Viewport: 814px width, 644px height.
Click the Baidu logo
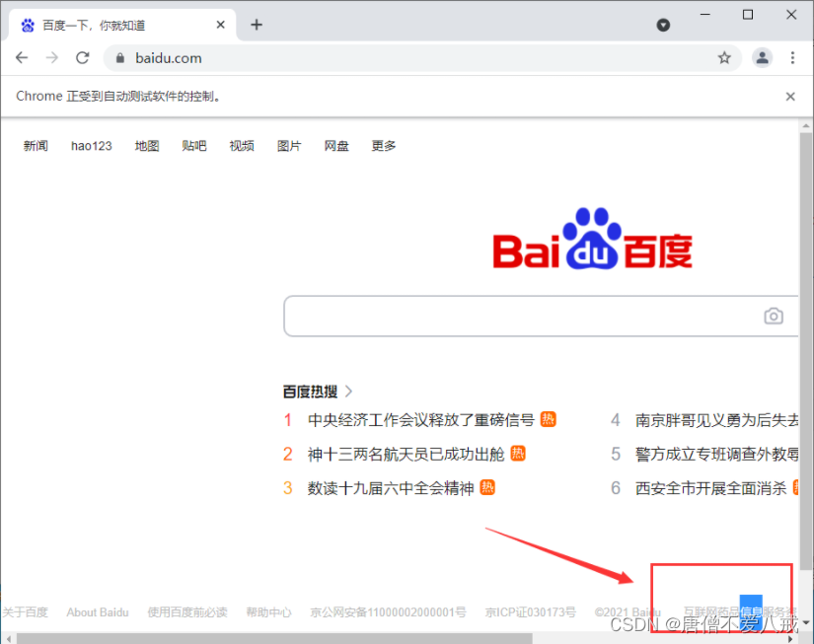coord(592,240)
